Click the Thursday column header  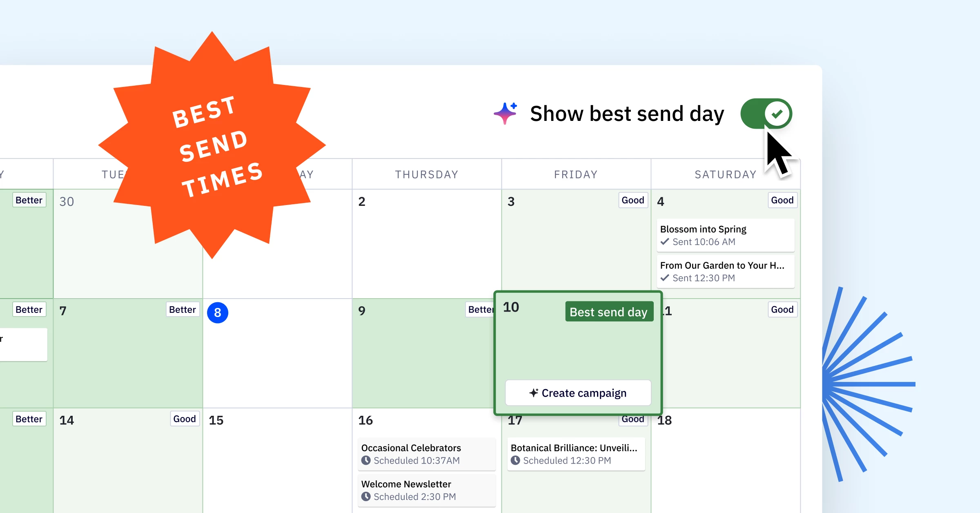426,174
